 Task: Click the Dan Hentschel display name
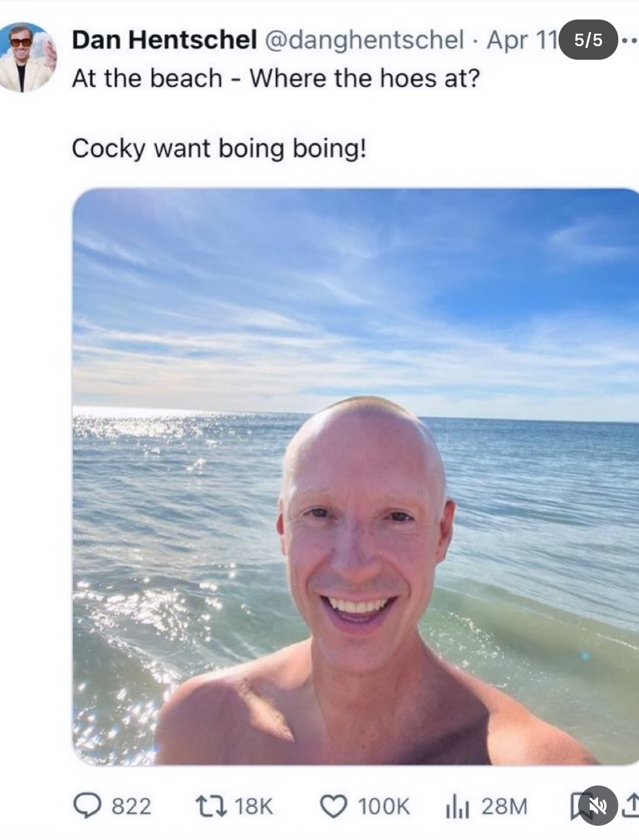[164, 40]
